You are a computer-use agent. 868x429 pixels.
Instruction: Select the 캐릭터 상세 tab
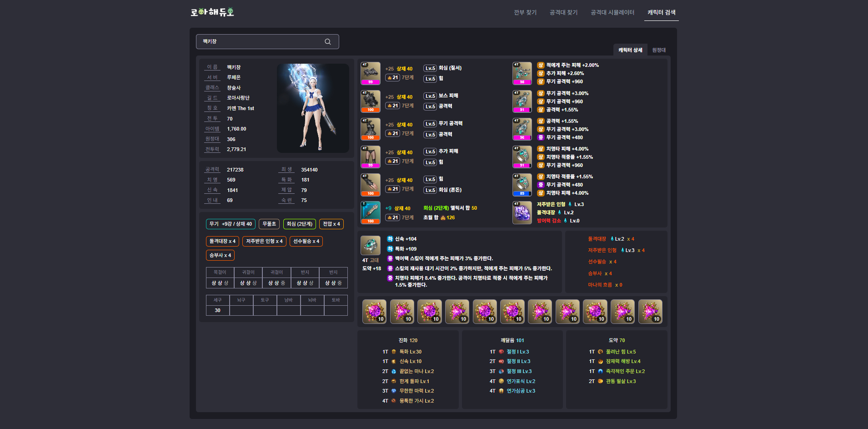coord(630,50)
